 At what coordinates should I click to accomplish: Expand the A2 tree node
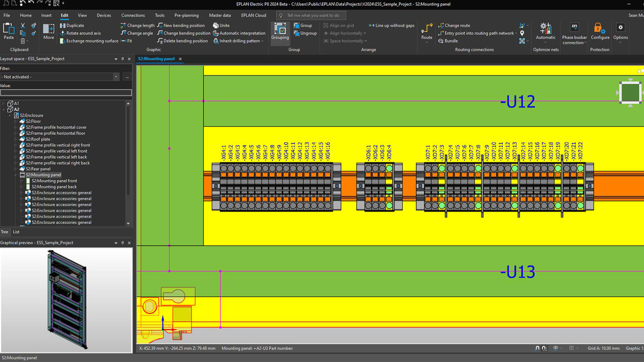click(x=4, y=109)
